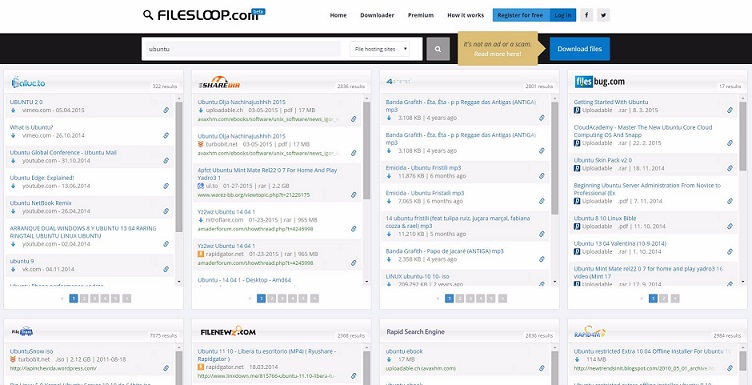This screenshot has height=385, width=752.
Task: Click link icon for Emicida - Ubuntu Fristili 11,876 KB
Action: pos(541,176)
